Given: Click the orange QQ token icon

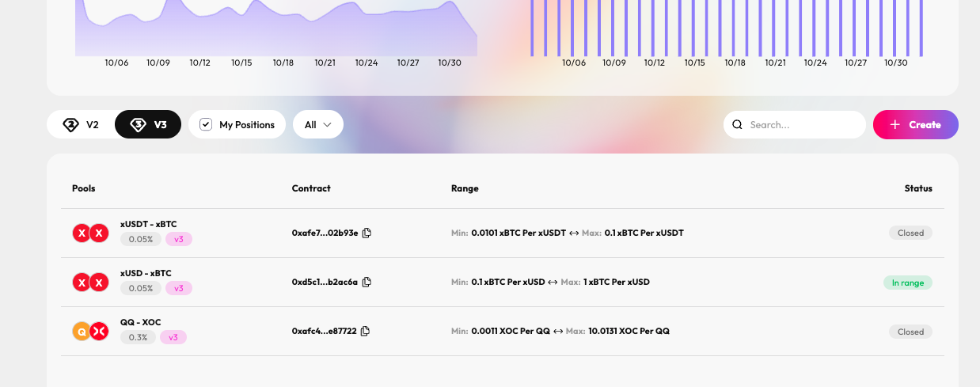Looking at the screenshot, I should (x=82, y=332).
